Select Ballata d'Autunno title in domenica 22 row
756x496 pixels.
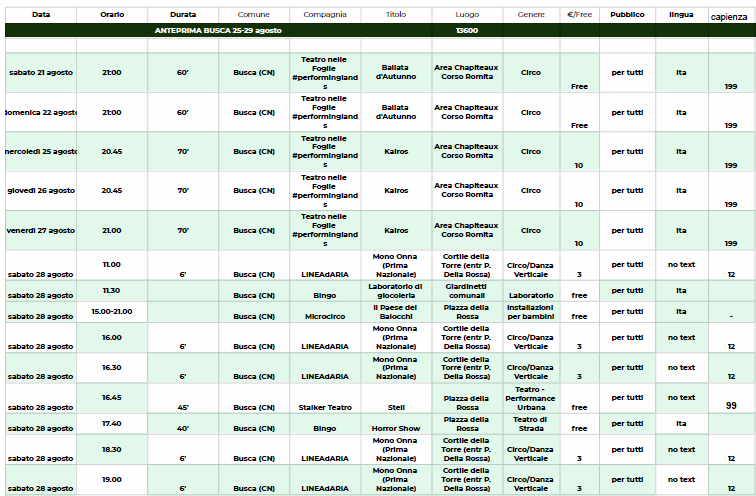tap(396, 112)
